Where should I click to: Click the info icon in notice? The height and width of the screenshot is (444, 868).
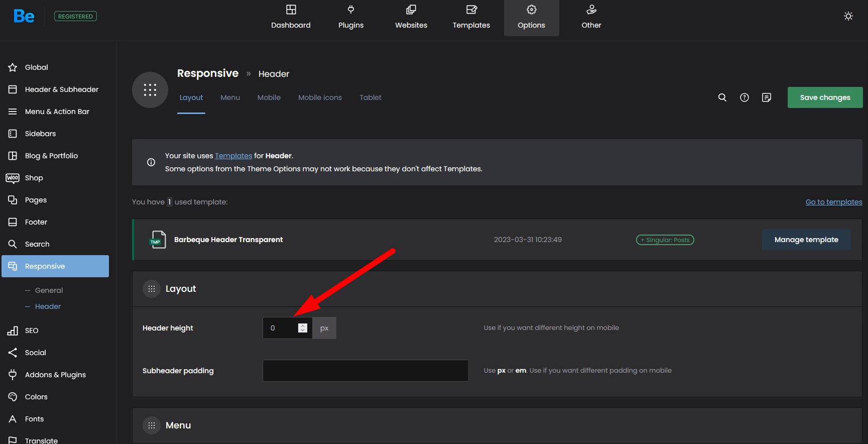click(151, 162)
